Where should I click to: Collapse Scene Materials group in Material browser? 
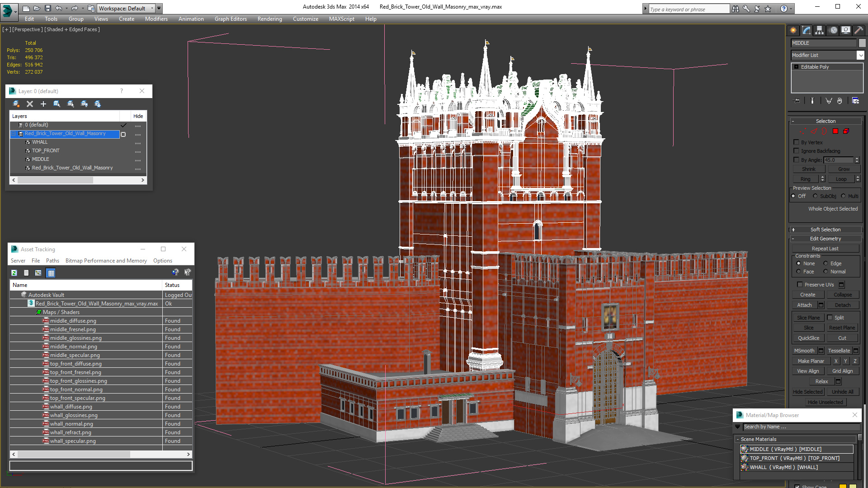pos(738,439)
